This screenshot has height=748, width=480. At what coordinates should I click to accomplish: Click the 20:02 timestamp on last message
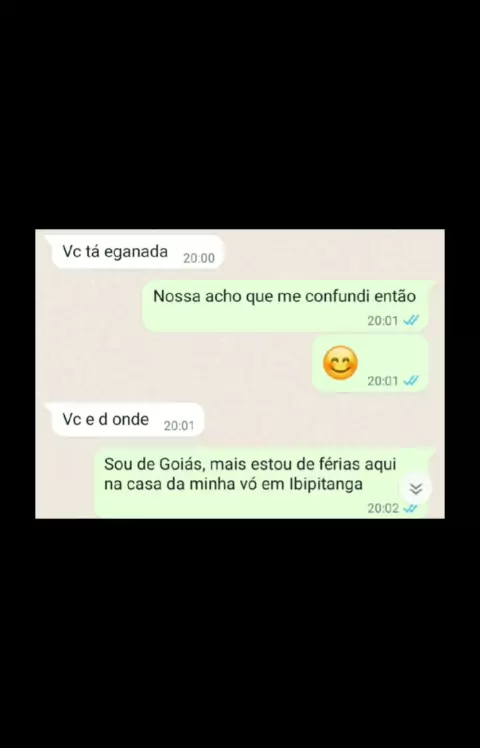point(383,509)
